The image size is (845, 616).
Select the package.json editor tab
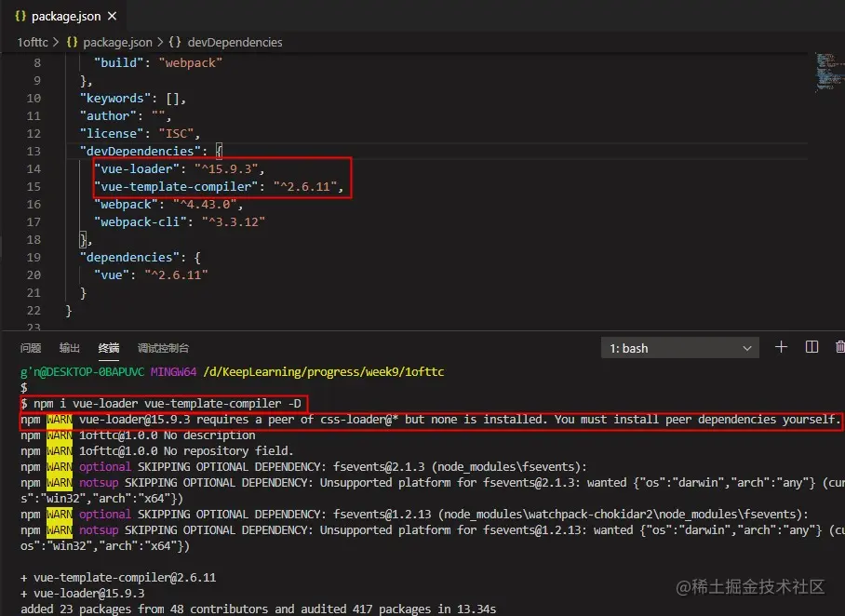point(64,16)
